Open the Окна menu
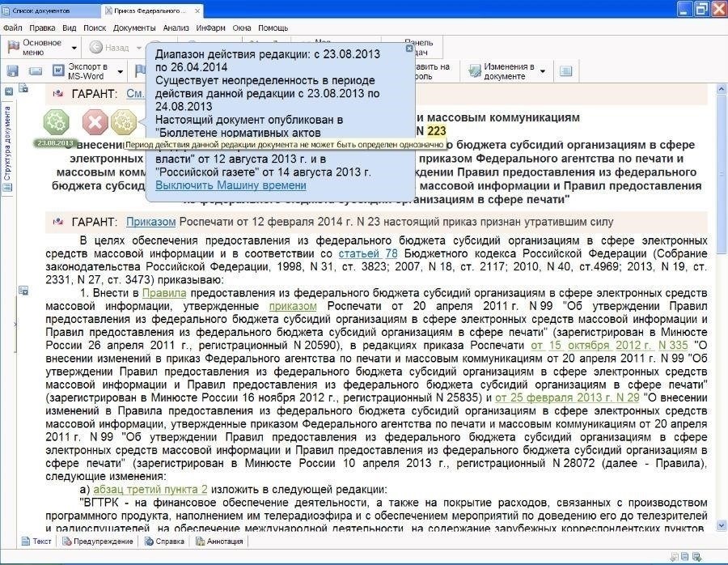This screenshot has height=565, width=728. pyautogui.click(x=242, y=28)
